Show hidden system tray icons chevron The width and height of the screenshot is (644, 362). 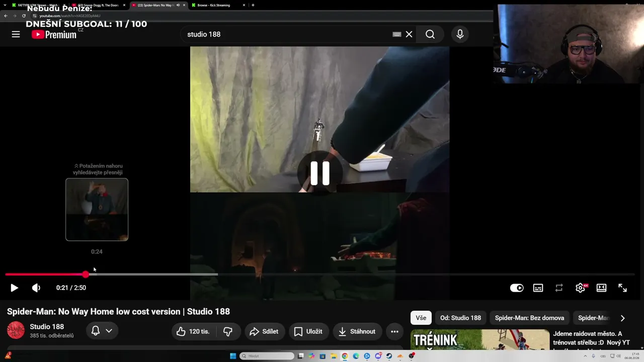585,356
